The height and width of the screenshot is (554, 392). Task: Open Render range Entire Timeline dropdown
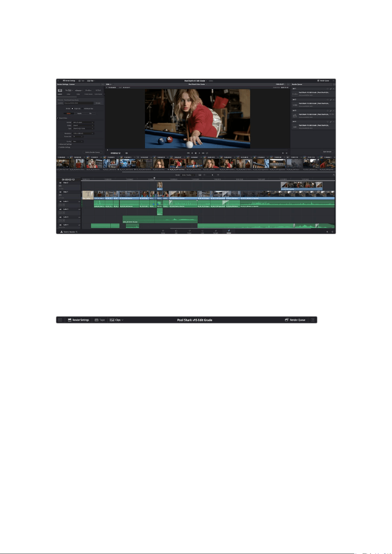(188, 175)
